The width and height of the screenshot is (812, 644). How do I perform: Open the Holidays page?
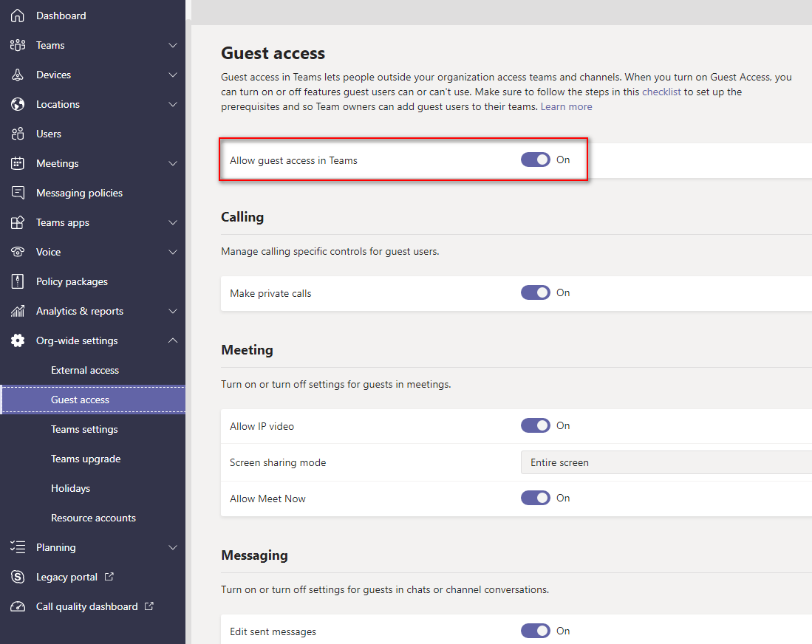point(70,488)
